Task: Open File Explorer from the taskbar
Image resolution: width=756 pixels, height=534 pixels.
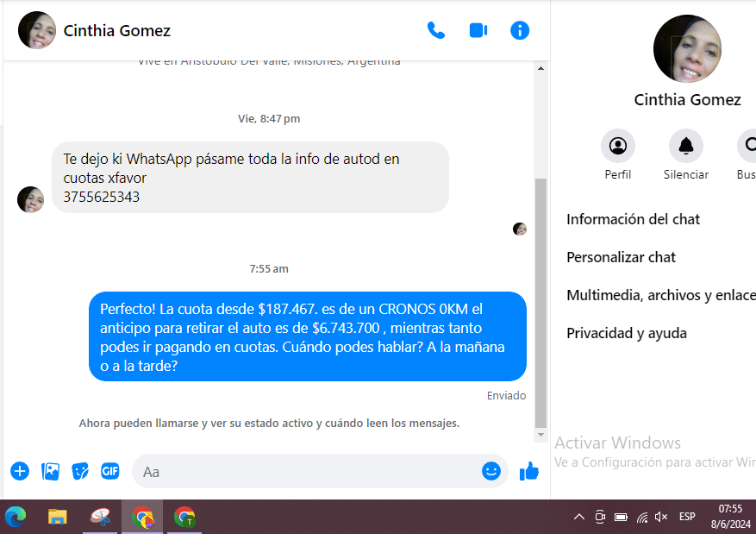Action: 58,517
